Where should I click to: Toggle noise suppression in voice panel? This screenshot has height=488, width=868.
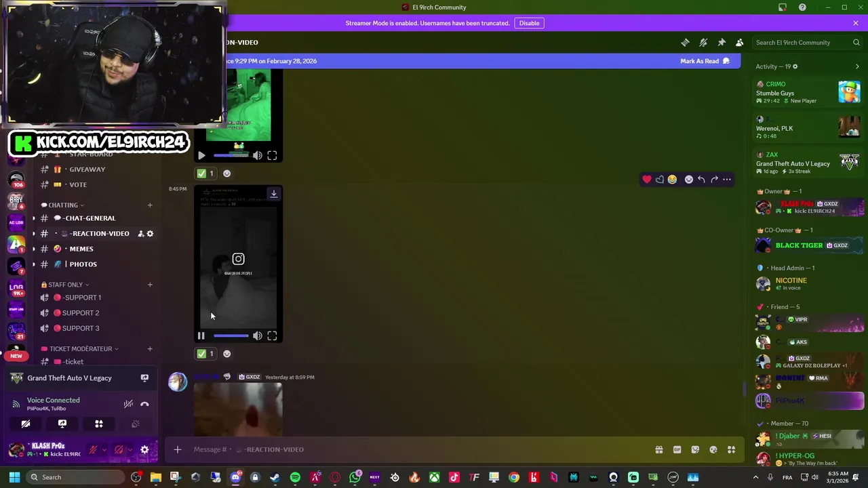[x=128, y=404]
